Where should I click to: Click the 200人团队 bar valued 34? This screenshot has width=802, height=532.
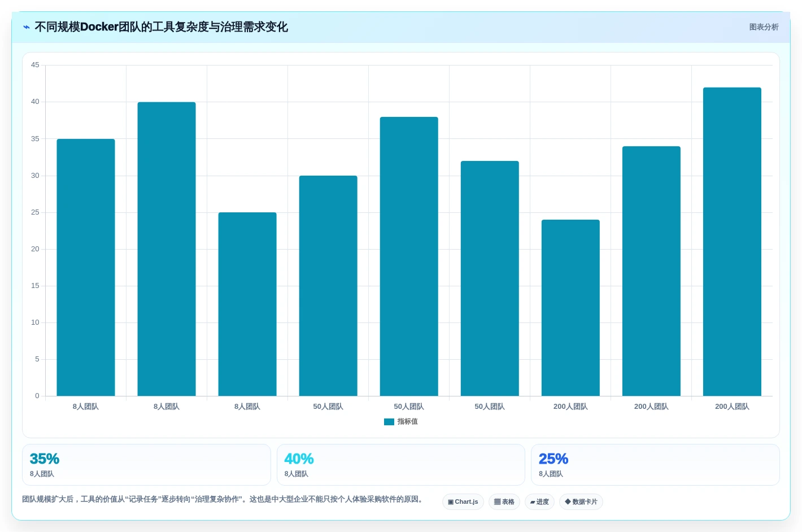point(651,271)
